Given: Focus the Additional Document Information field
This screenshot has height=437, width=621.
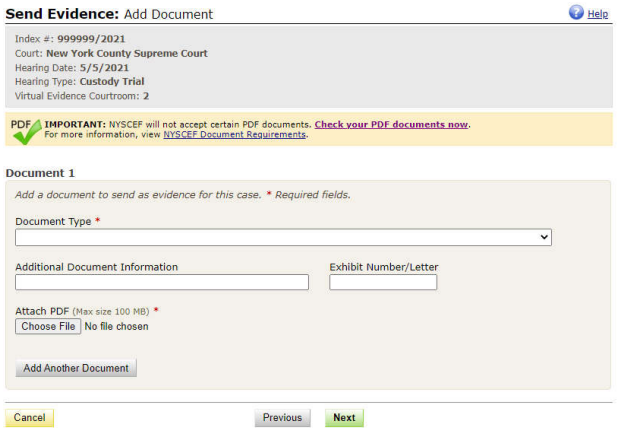Looking at the screenshot, I should (x=162, y=283).
